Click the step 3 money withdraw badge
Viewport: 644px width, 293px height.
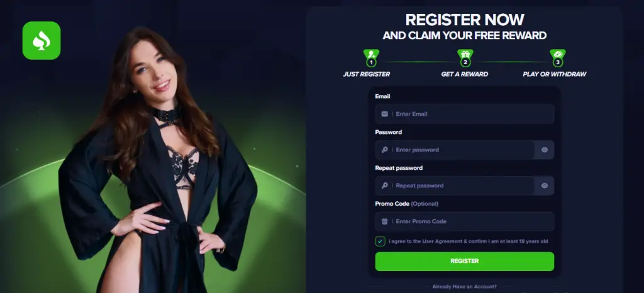coord(558,58)
